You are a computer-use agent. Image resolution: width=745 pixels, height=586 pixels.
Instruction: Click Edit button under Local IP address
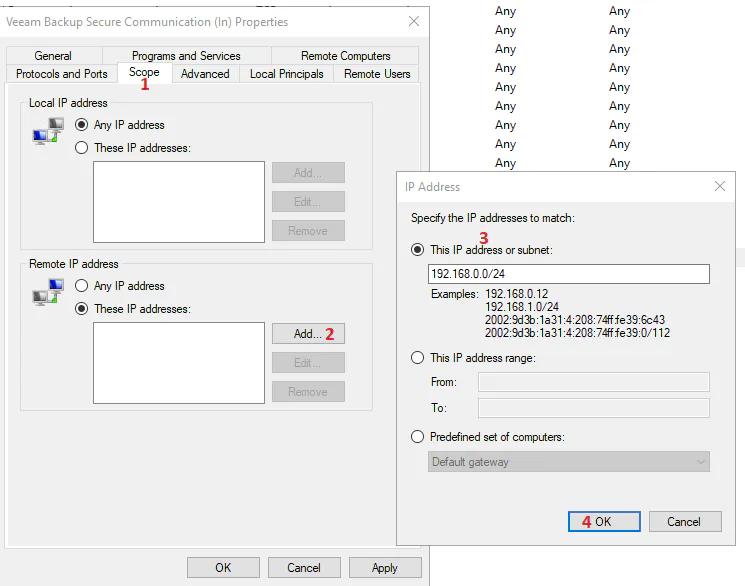point(308,202)
